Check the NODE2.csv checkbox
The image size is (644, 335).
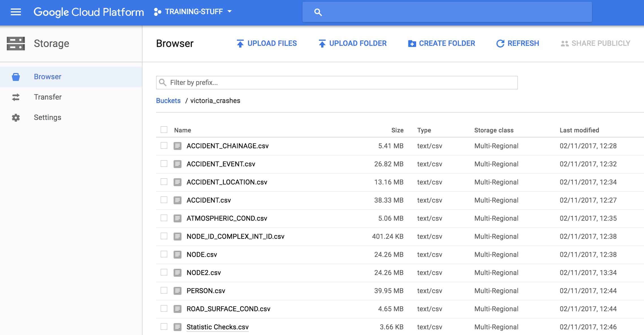coord(164,272)
